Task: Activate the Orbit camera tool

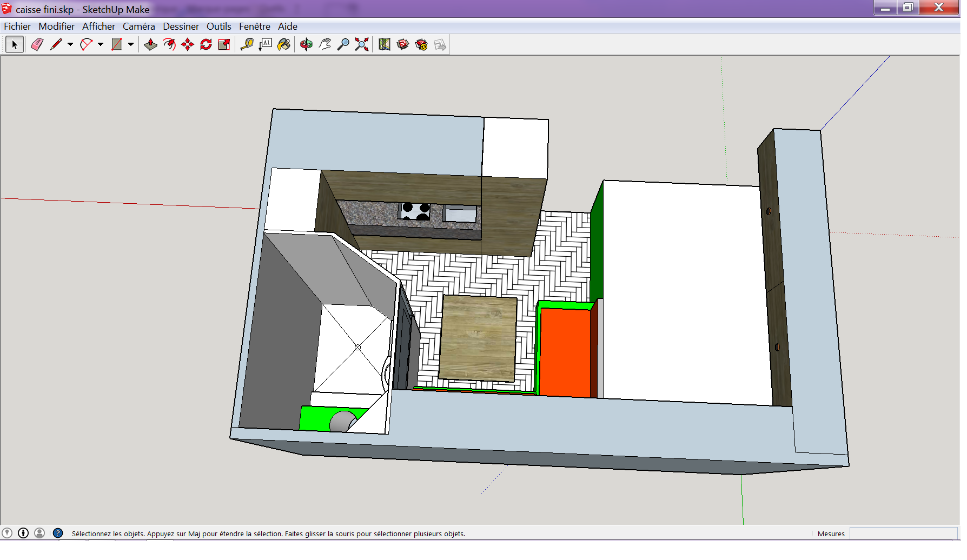Action: coord(306,45)
